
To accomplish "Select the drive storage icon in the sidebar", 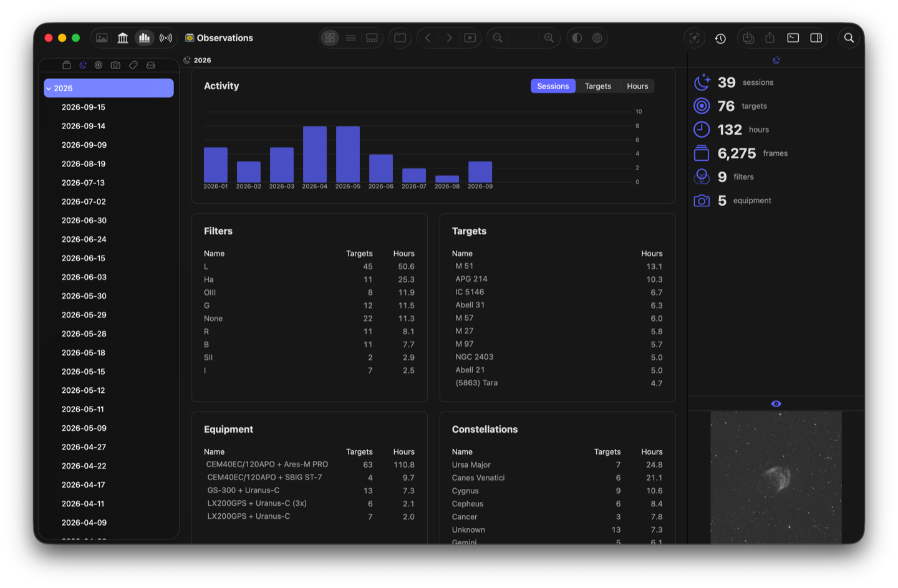I will click(150, 65).
